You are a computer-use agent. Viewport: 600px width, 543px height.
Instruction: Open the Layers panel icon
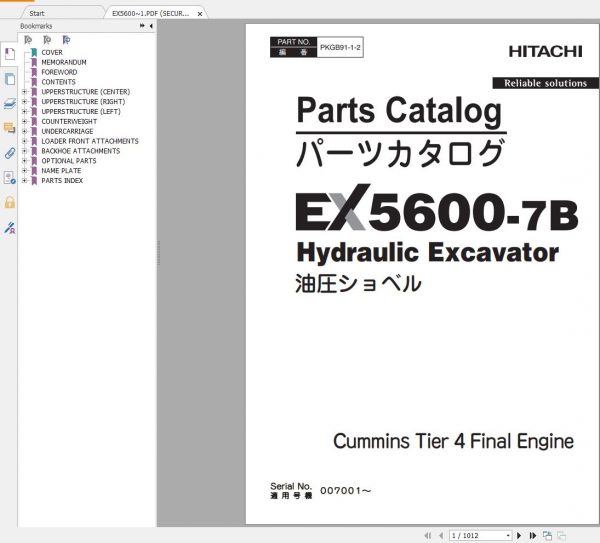tap(10, 104)
